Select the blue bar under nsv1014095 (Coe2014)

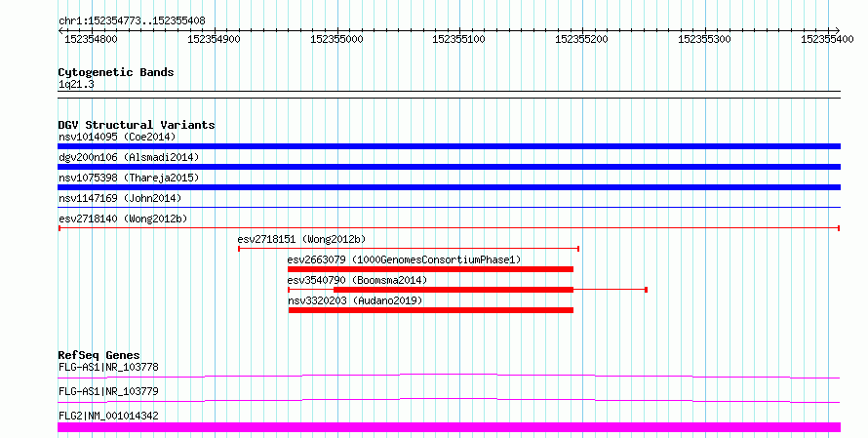(449, 146)
